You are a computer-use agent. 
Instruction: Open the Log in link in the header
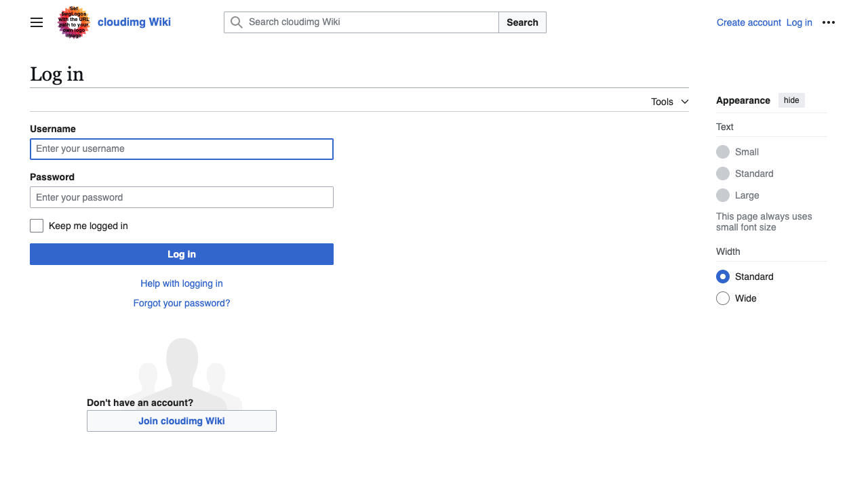pyautogui.click(x=800, y=22)
